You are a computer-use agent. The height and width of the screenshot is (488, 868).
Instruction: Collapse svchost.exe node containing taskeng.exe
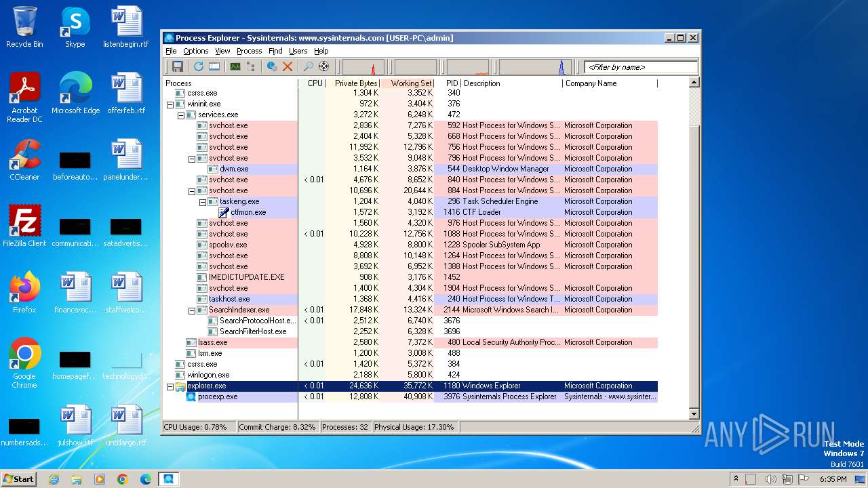(192, 191)
